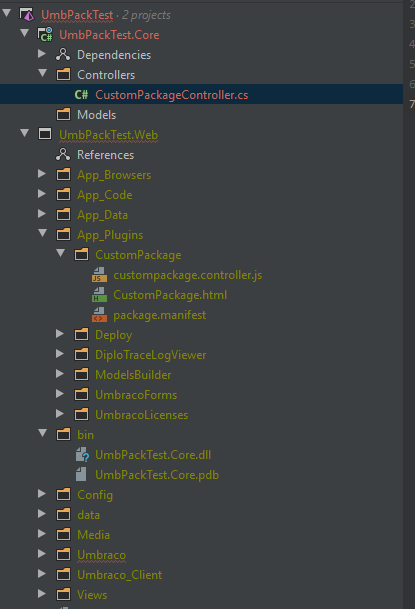The image size is (415, 609).
Task: Click the CustomPackage folder icon
Action: (82, 255)
